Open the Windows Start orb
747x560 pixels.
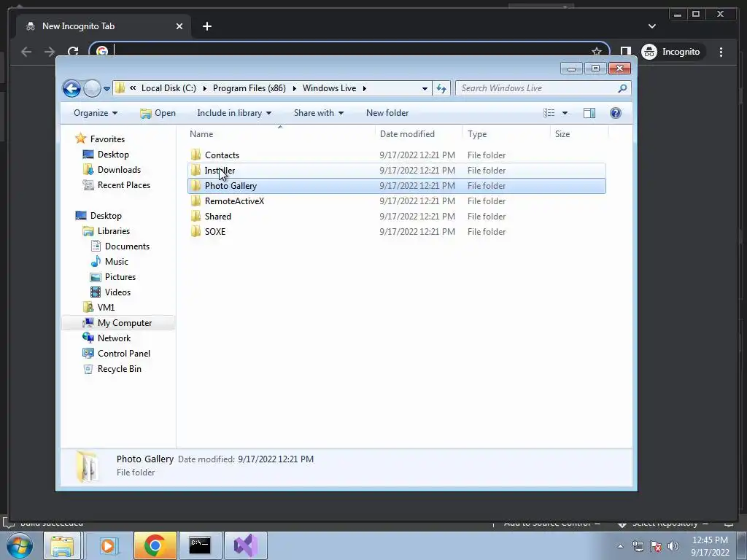[20, 545]
